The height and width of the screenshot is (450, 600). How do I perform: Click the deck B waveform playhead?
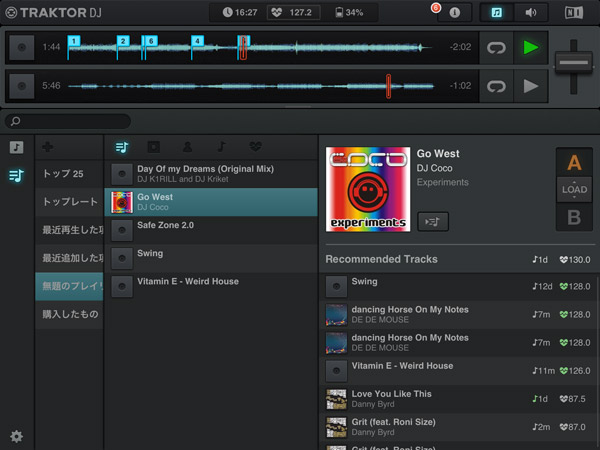pyautogui.click(x=388, y=86)
